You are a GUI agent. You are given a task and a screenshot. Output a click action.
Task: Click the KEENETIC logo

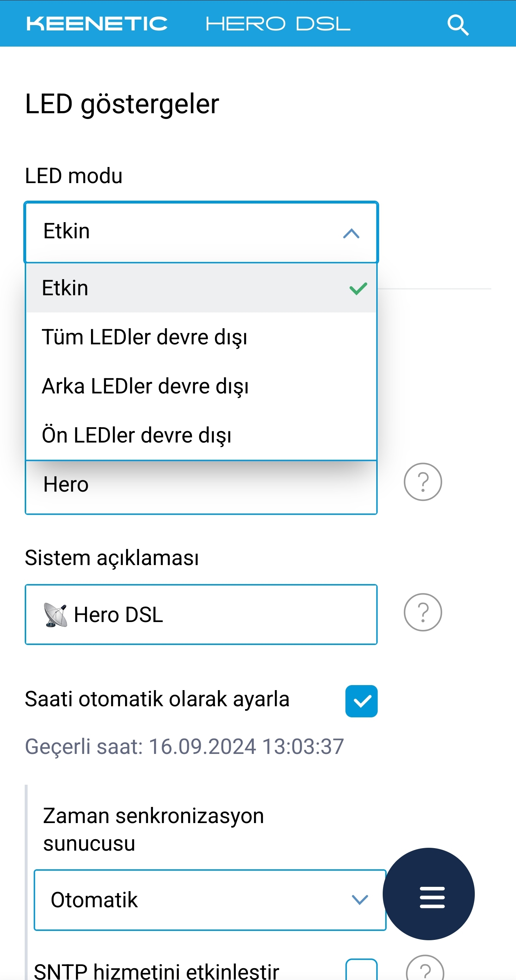(x=97, y=24)
